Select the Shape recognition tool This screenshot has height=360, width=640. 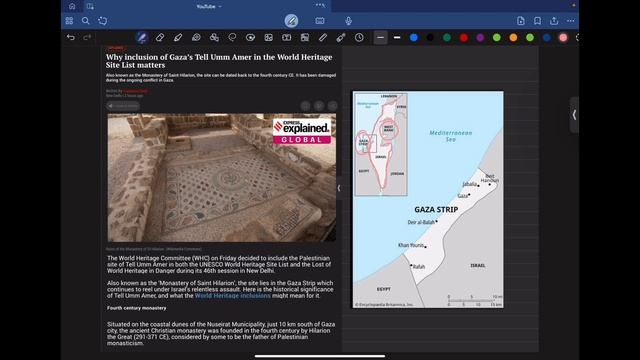pyautogui.click(x=196, y=38)
